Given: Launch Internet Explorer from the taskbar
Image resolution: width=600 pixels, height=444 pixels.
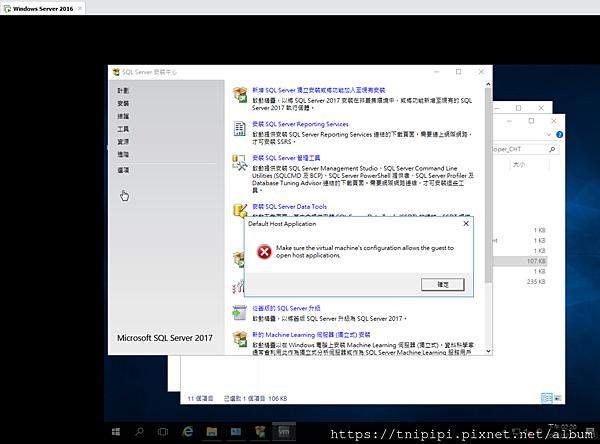Looking at the screenshot, I should (188, 432).
